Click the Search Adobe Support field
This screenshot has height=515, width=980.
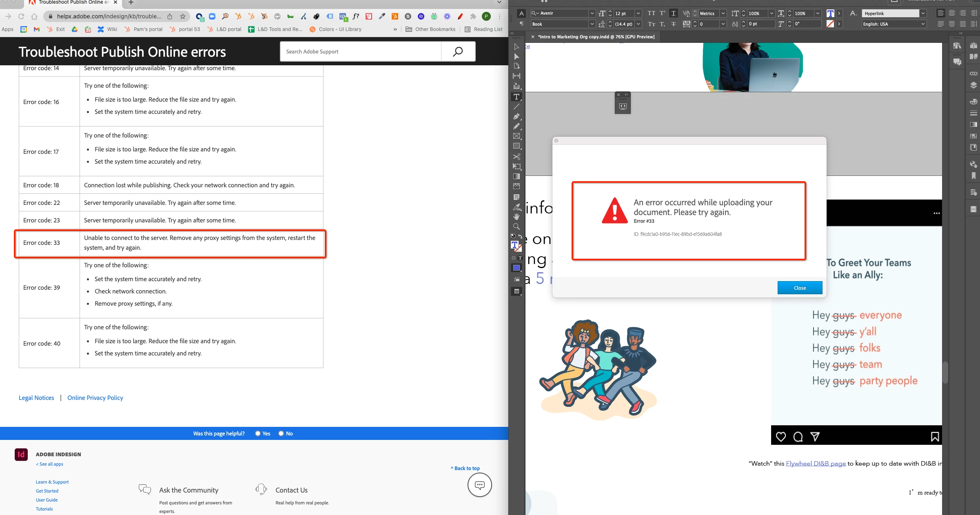(361, 51)
